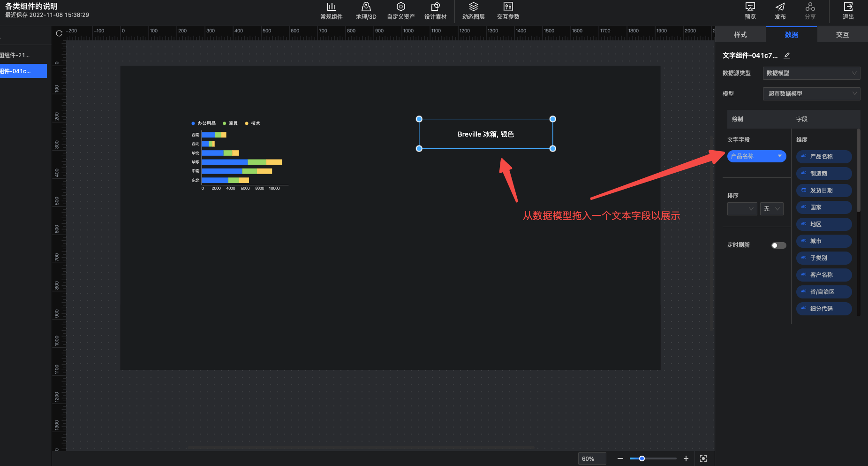
Task: Open the 动态图层 layers panel
Action: [x=473, y=11]
